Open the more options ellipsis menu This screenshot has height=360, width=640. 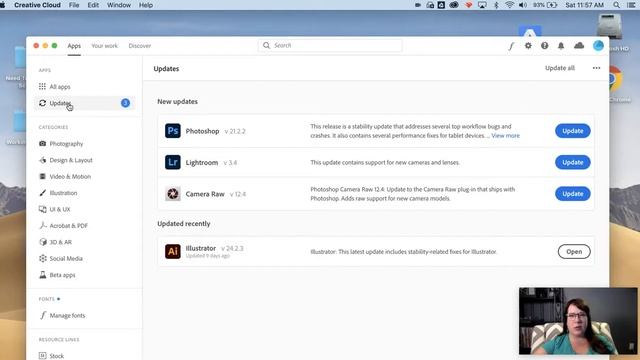click(x=596, y=68)
